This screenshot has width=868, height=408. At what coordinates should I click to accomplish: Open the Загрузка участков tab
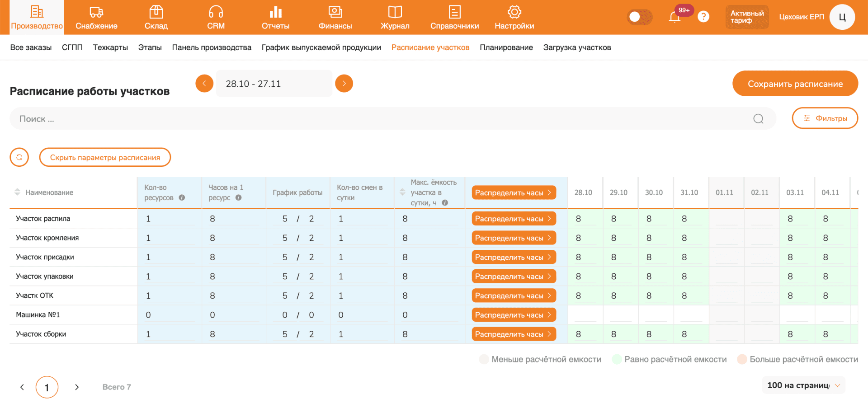pyautogui.click(x=577, y=47)
